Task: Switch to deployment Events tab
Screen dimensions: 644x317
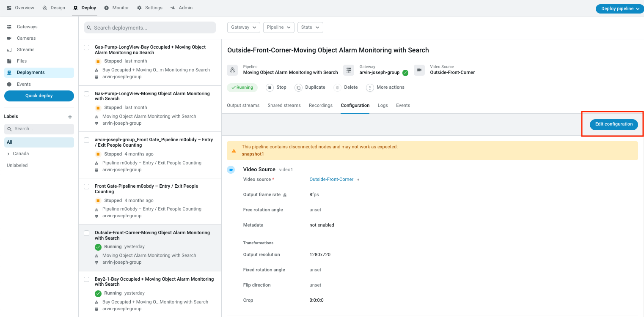Action: 403,105
